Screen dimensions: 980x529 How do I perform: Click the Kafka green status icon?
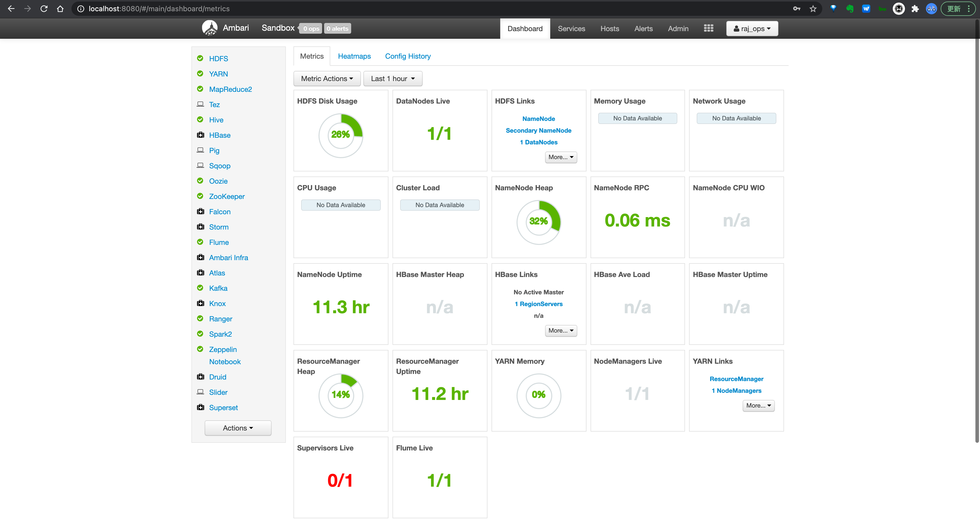(200, 287)
